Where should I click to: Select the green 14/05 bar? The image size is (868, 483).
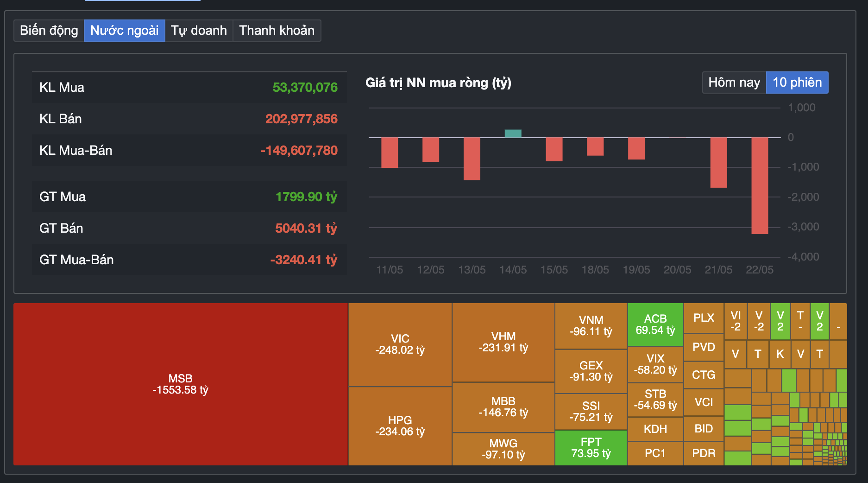tap(513, 133)
